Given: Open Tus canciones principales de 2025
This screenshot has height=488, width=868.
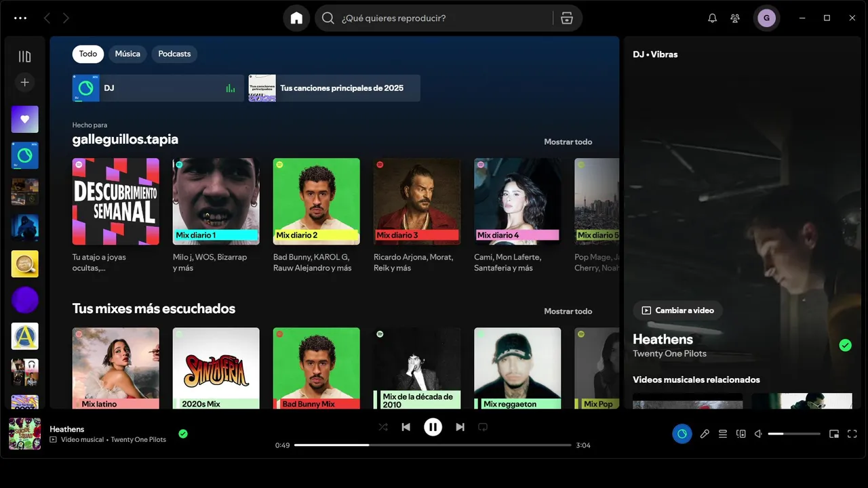Looking at the screenshot, I should tap(334, 88).
